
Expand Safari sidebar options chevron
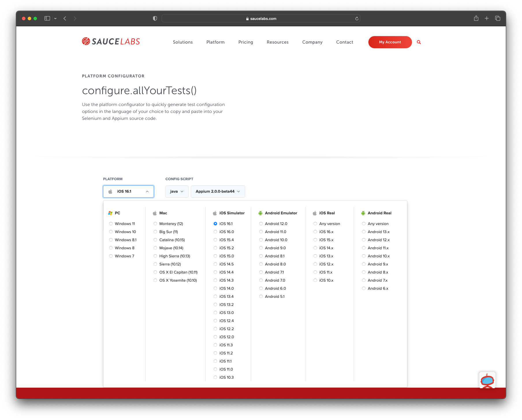[55, 18]
